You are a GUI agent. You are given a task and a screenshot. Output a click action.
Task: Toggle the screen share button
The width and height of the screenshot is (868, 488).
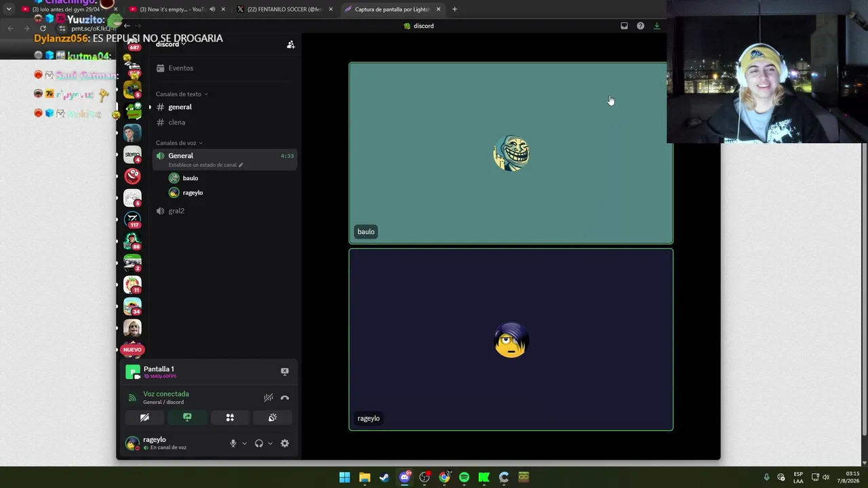click(187, 418)
